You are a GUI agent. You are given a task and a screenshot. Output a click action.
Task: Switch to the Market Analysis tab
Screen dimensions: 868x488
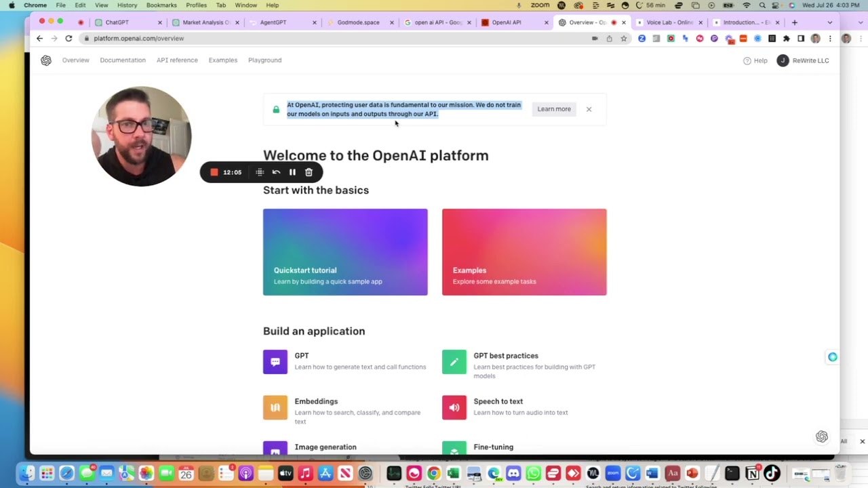pos(206,22)
